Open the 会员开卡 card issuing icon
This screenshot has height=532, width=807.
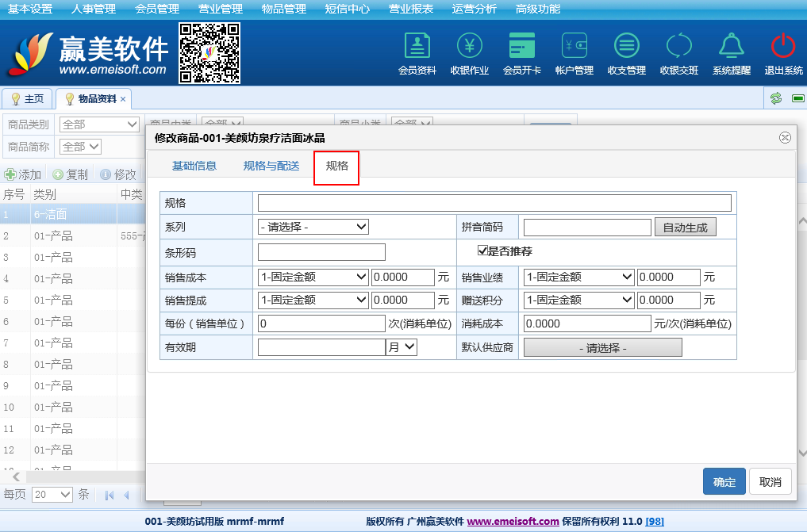[x=521, y=48]
